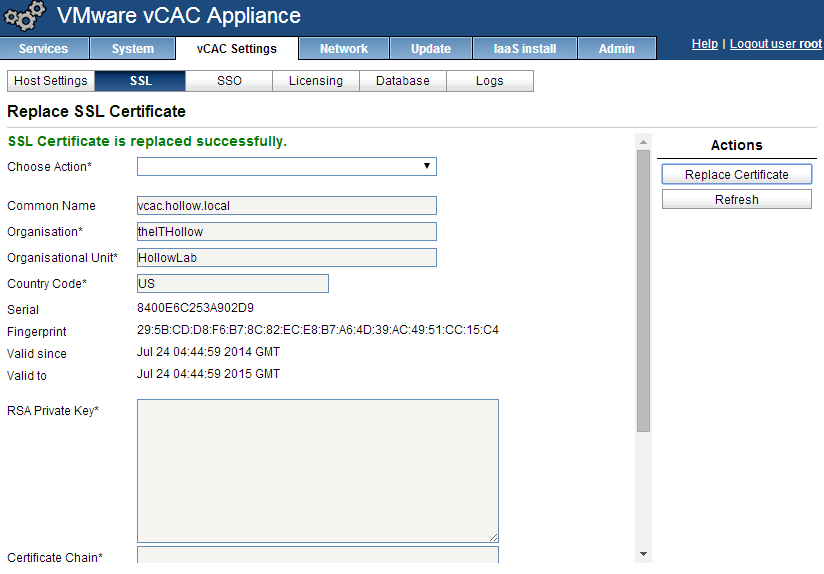Click the scrollbar down arrow
Viewport: 824px width, 574px height.
pyautogui.click(x=643, y=554)
